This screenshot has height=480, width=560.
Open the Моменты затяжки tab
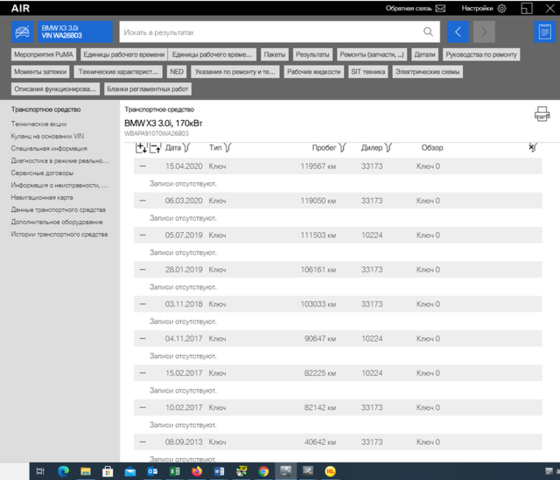coord(40,71)
